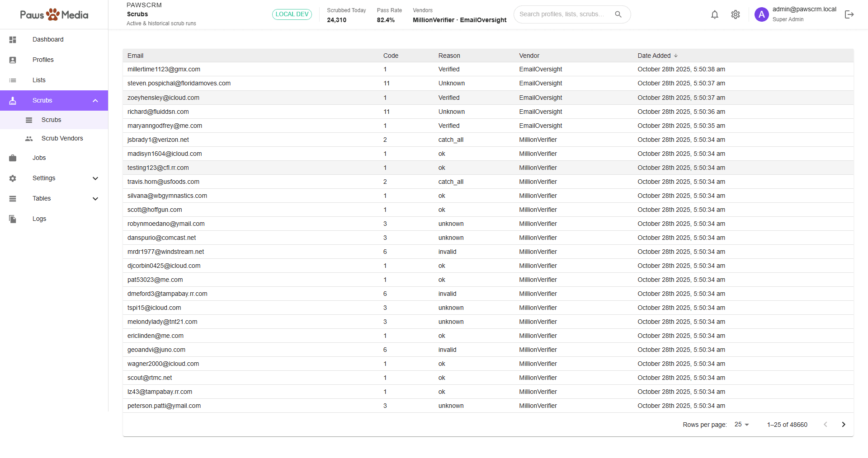
Task: Click the admin avatar circle
Action: pyautogui.click(x=761, y=14)
